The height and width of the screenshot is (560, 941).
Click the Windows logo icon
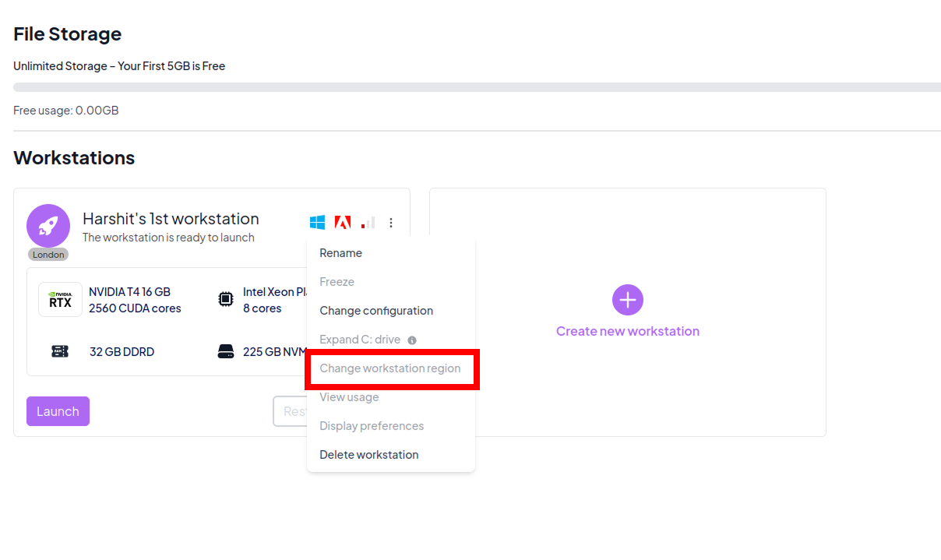(x=317, y=223)
